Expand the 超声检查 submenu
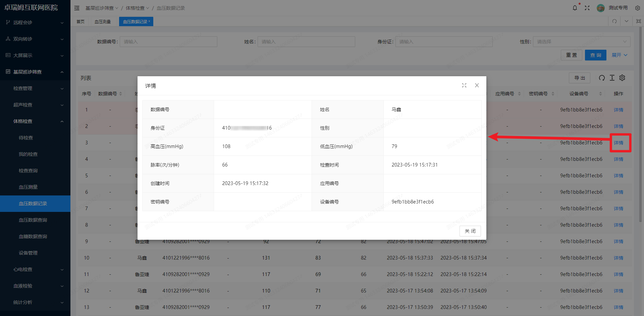 tap(35, 105)
